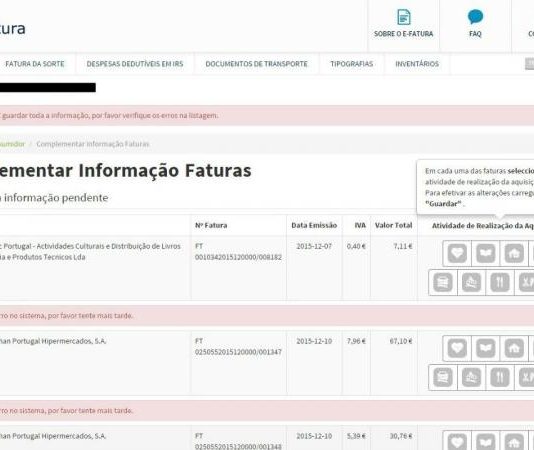
Task: Select education book icon for 7,11 € invoice
Action: click(486, 253)
